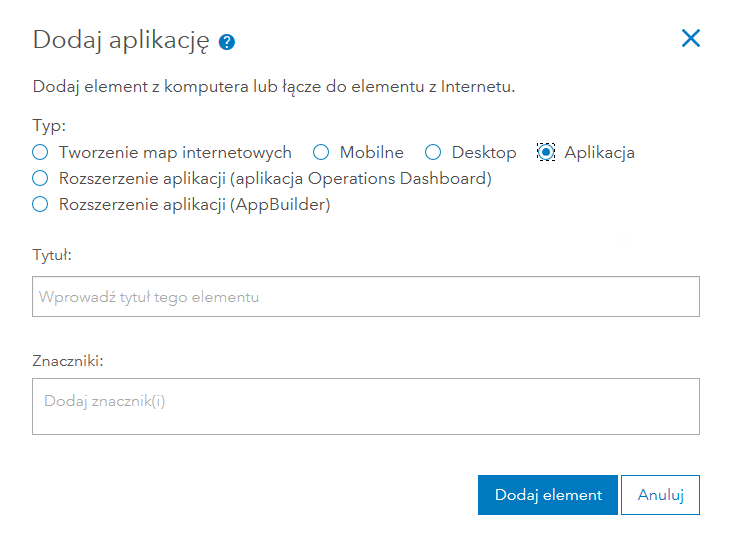Click the Rozszerzenie aplikacji (AppBuilder) label
Viewport: 733px width, 549px height.
(x=194, y=205)
